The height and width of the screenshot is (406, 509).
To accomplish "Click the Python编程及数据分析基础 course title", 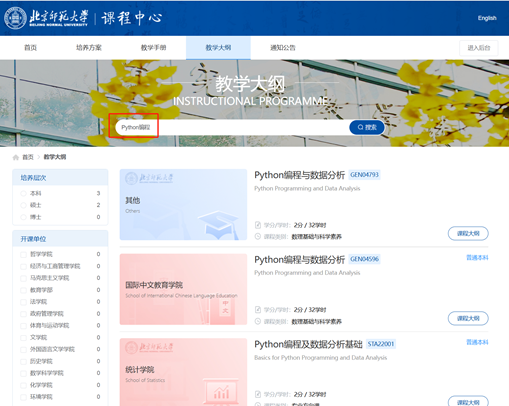I will 308,344.
